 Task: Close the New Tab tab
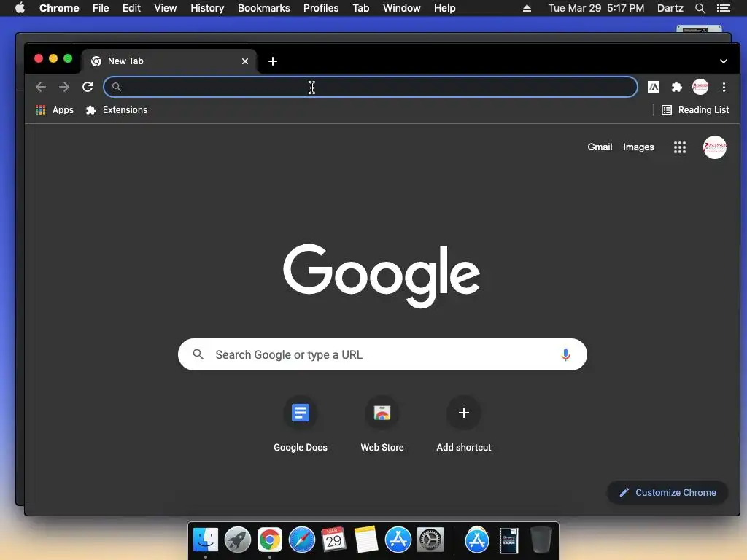tap(245, 61)
